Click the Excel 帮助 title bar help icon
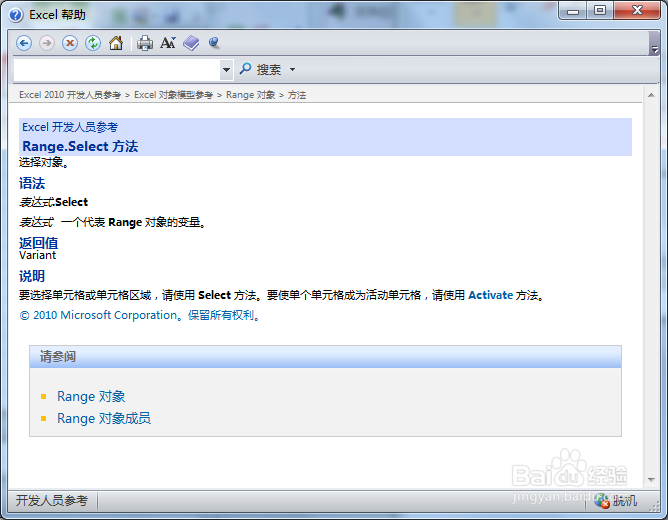 [16, 15]
